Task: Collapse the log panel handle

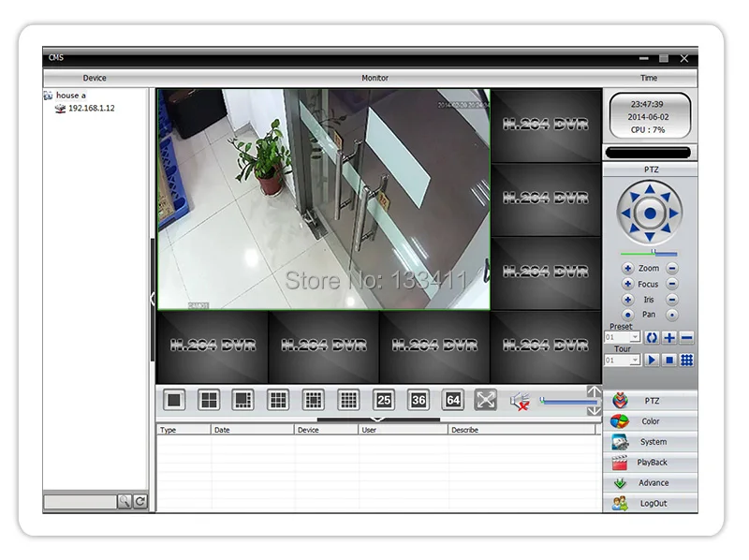Action: [x=378, y=420]
